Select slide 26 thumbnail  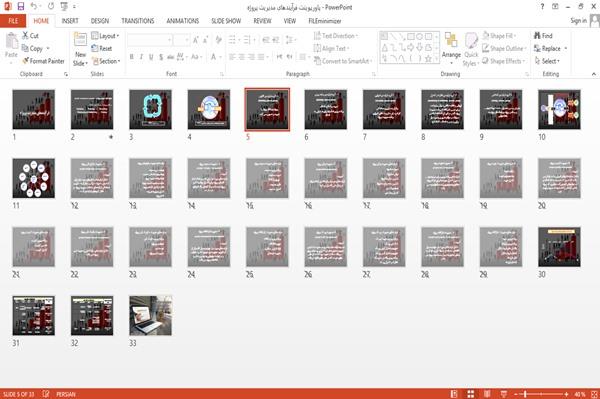(326, 247)
